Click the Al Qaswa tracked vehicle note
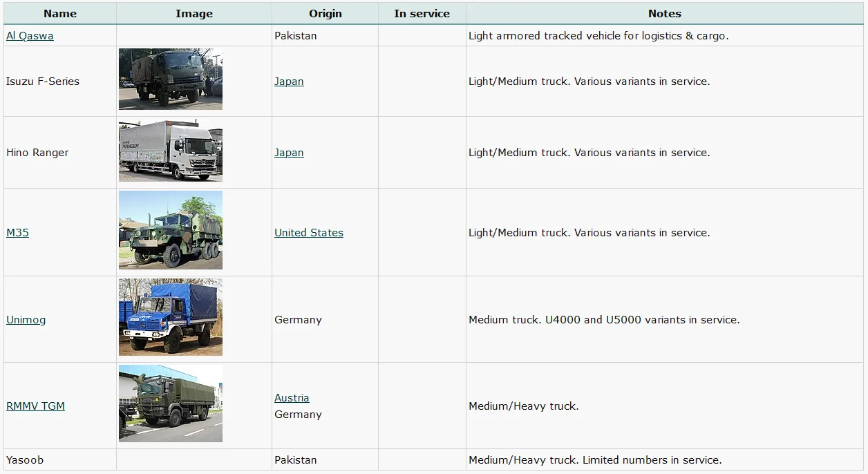The width and height of the screenshot is (868, 474). tap(598, 36)
